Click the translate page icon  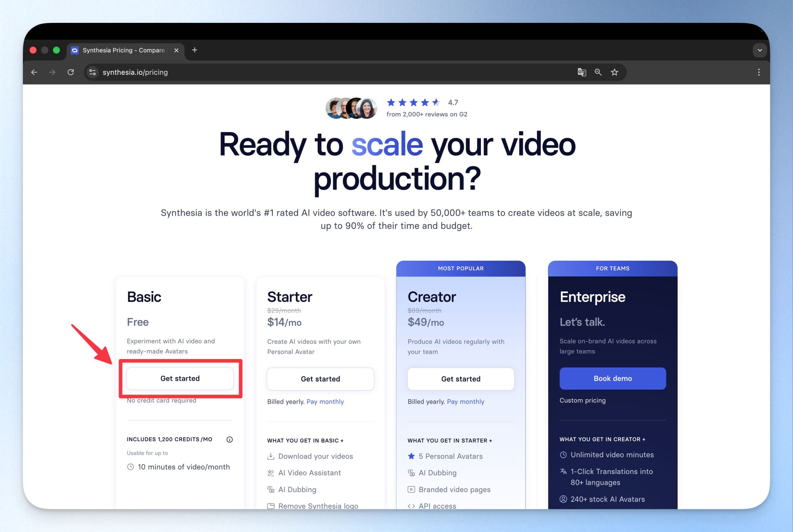coord(582,72)
